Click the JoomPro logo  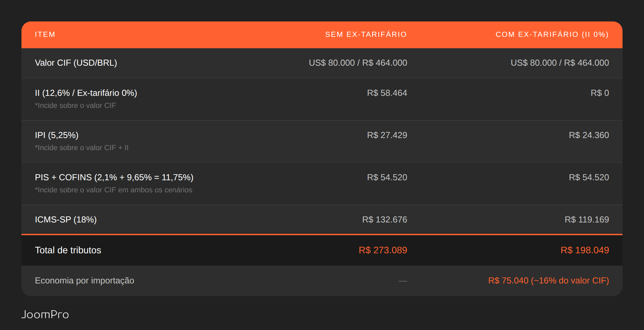tap(45, 315)
